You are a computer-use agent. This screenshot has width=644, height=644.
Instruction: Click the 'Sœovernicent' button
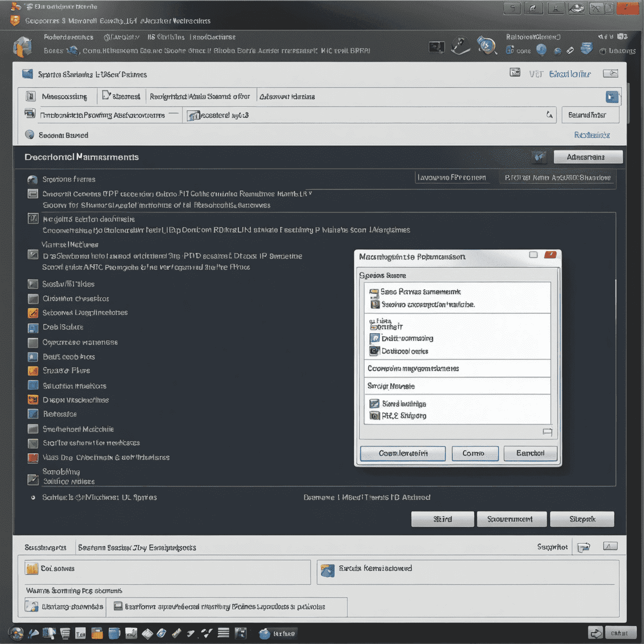click(512, 519)
